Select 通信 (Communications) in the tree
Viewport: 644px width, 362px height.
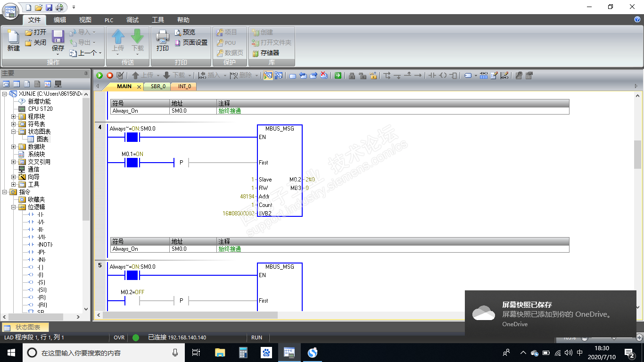(x=33, y=169)
